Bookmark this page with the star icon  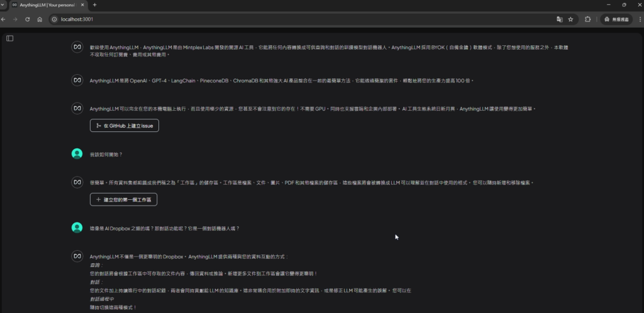click(x=570, y=19)
